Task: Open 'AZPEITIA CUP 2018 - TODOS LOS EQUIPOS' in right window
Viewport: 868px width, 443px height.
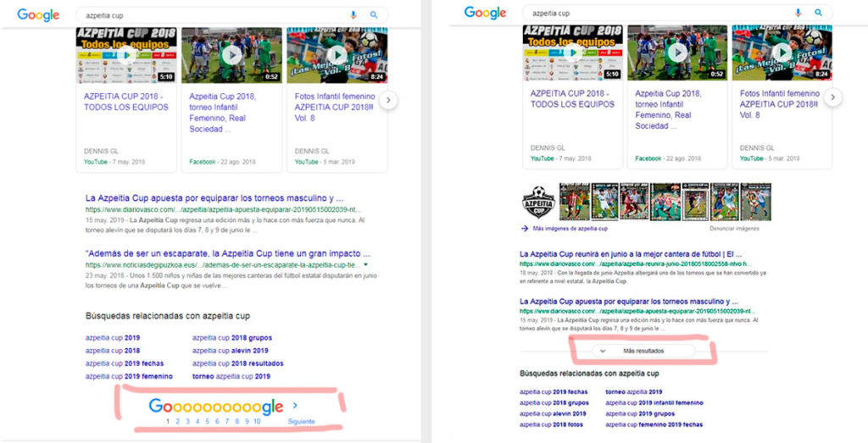Action: (x=572, y=99)
